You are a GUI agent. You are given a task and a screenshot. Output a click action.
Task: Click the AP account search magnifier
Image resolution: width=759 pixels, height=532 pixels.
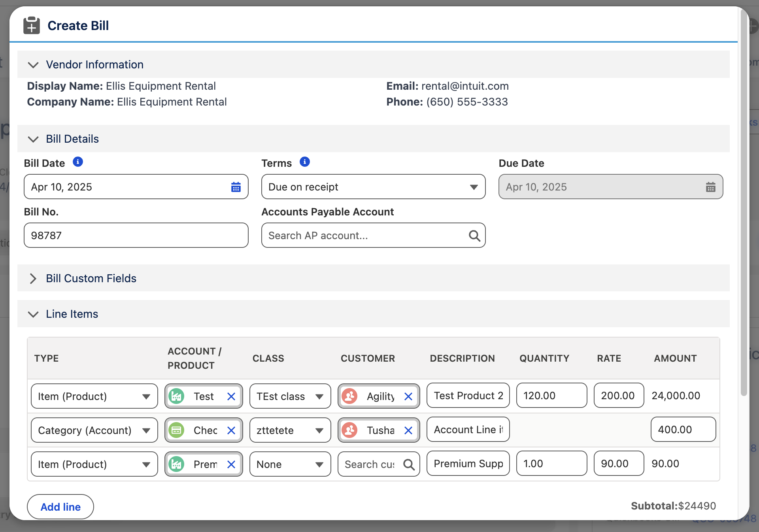point(474,236)
